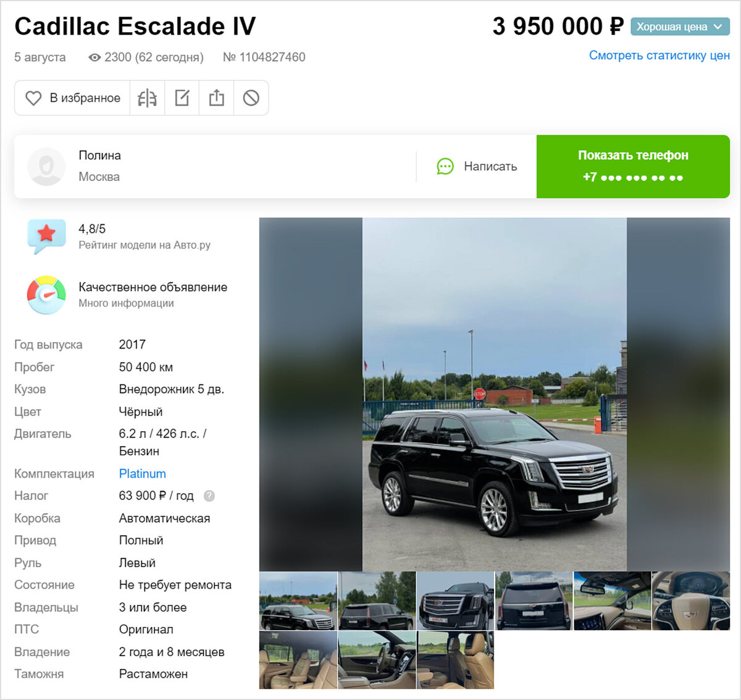The image size is (741, 700).
Task: Hide this listing with the block icon
Action: click(x=251, y=98)
